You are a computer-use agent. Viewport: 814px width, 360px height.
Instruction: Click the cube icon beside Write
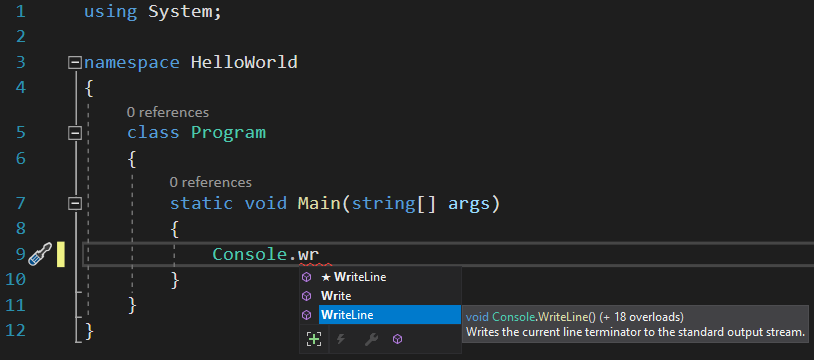pyautogui.click(x=307, y=296)
